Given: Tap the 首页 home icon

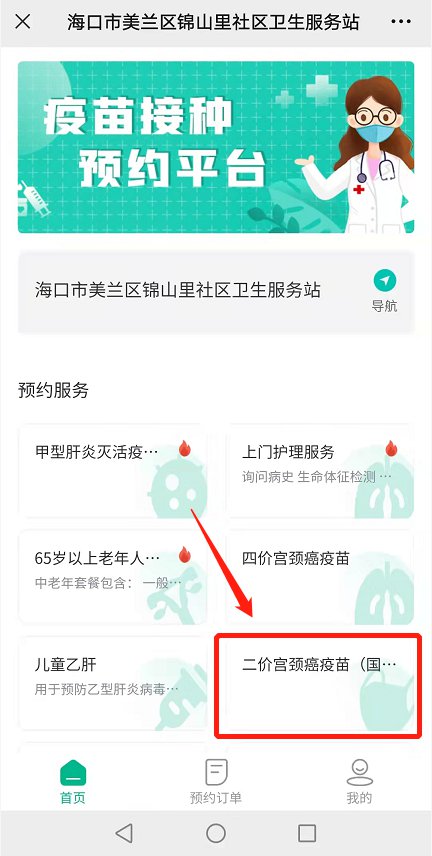Looking at the screenshot, I should (73, 772).
